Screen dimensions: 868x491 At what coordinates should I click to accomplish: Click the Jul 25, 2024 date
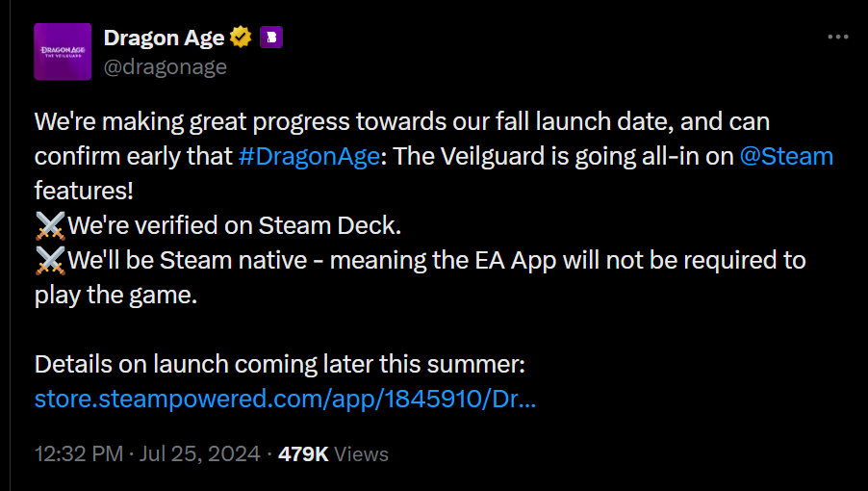pyautogui.click(x=200, y=453)
